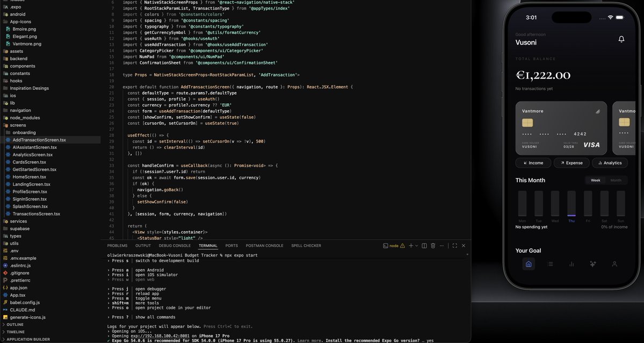Viewport: 644px width, 343px height.
Task: Tap the Vantmore VISA card ending 4242
Action: [x=561, y=128]
